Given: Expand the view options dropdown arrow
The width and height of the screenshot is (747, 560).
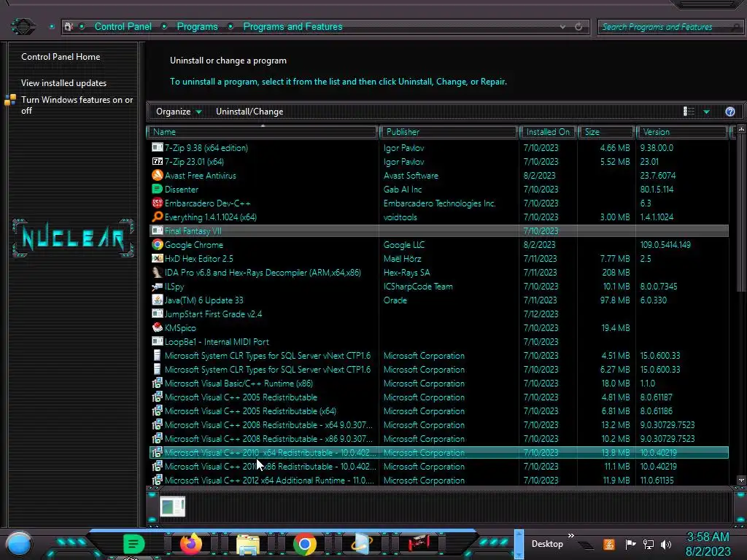Looking at the screenshot, I should (706, 112).
